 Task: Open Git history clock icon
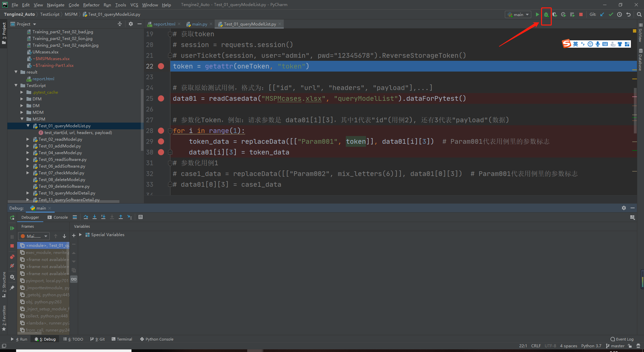(x=620, y=14)
